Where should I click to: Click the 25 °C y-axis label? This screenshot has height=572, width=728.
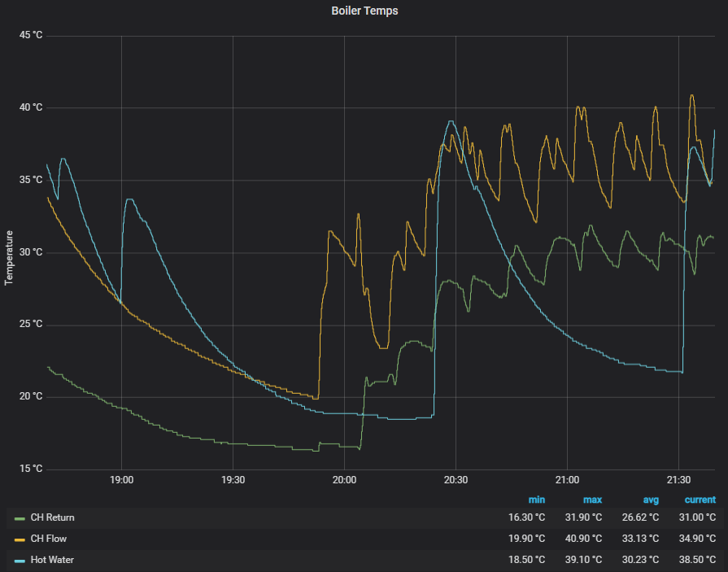coord(31,324)
